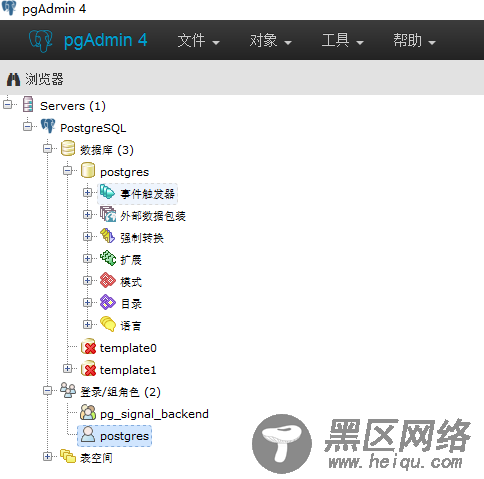Click the template1 disconnected database icon

tap(88, 369)
